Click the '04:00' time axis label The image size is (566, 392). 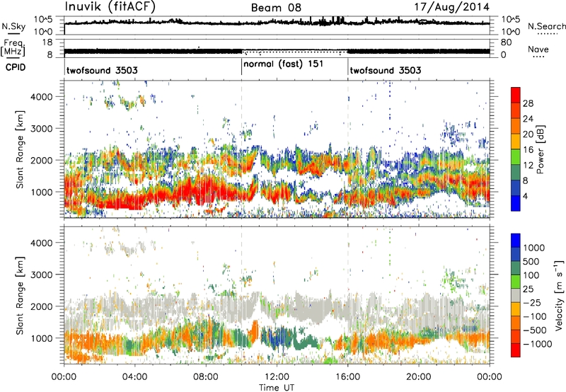tap(134, 377)
